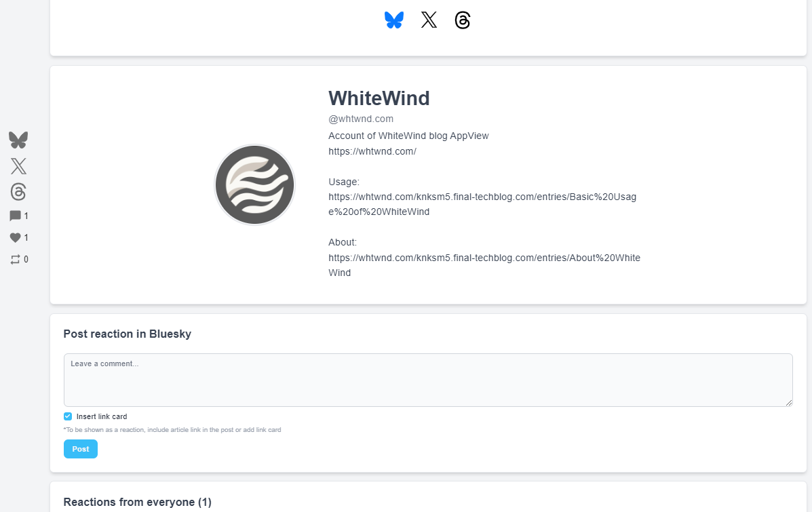
Task: Click the sidebar repost arrows icon
Action: (16, 259)
